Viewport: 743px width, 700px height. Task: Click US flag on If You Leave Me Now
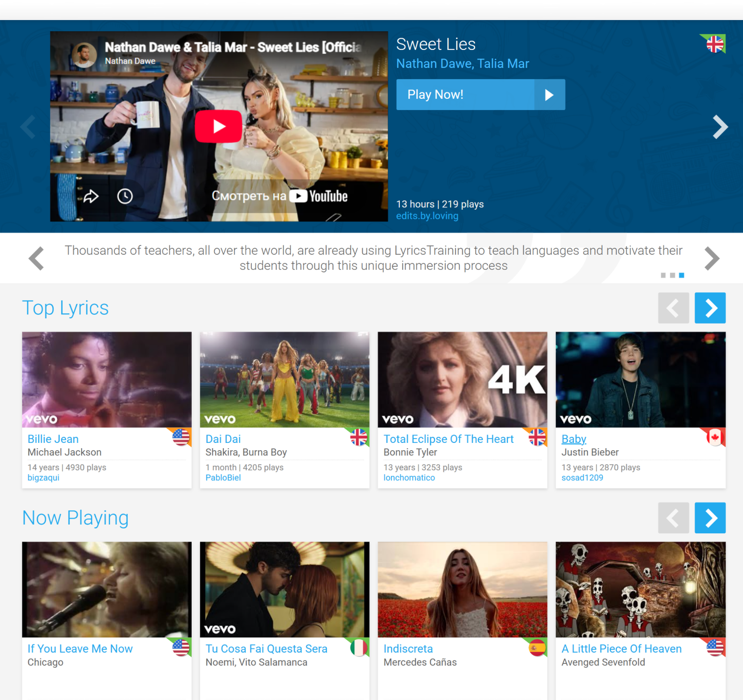[x=181, y=647]
